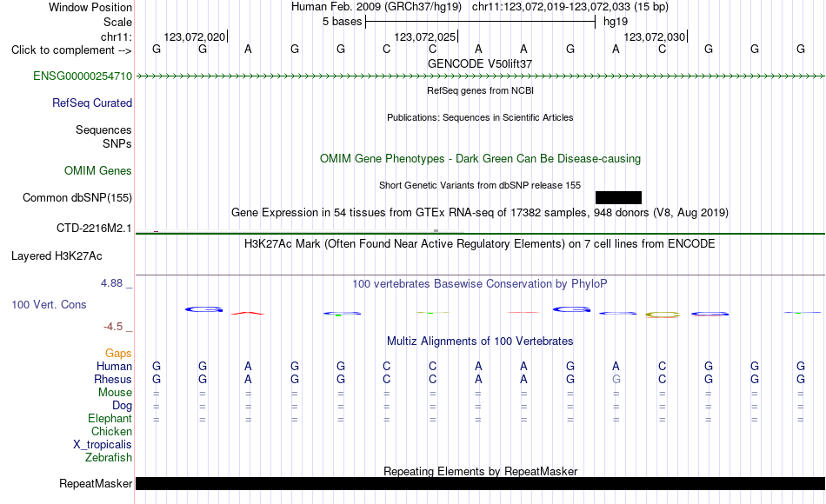826x504 pixels.
Task: Click the ENSG00000254710 track label
Action: coord(83,76)
